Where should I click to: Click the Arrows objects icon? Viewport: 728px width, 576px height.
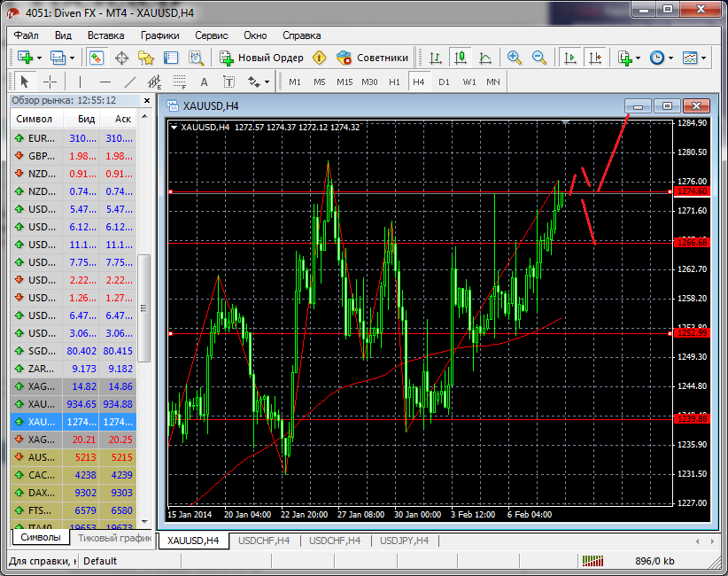(254, 82)
